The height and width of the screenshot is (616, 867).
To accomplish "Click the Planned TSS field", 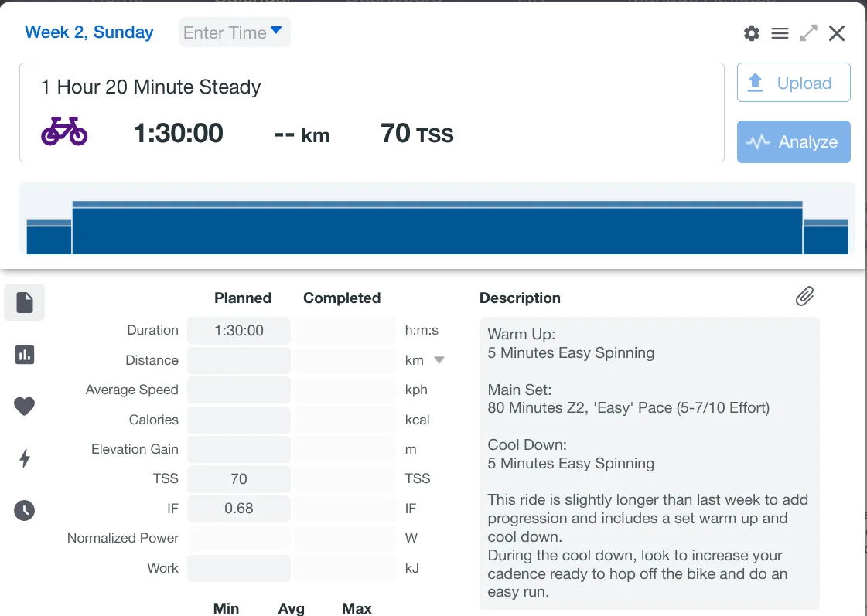I will [239, 479].
